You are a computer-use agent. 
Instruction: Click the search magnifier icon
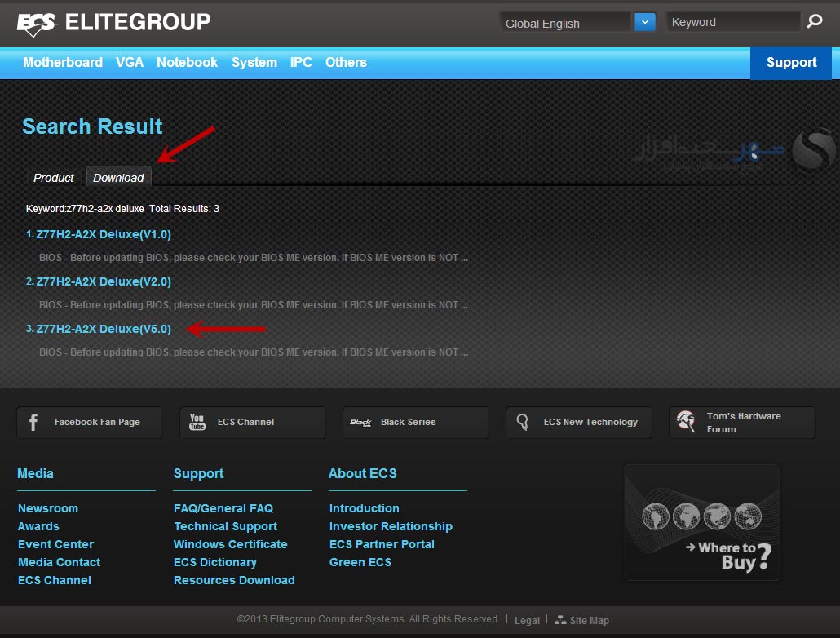click(x=814, y=21)
